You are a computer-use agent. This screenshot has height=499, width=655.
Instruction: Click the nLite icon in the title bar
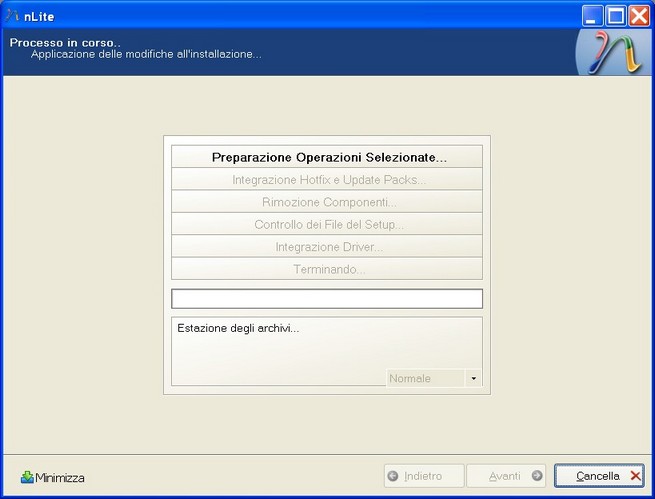tap(12, 14)
